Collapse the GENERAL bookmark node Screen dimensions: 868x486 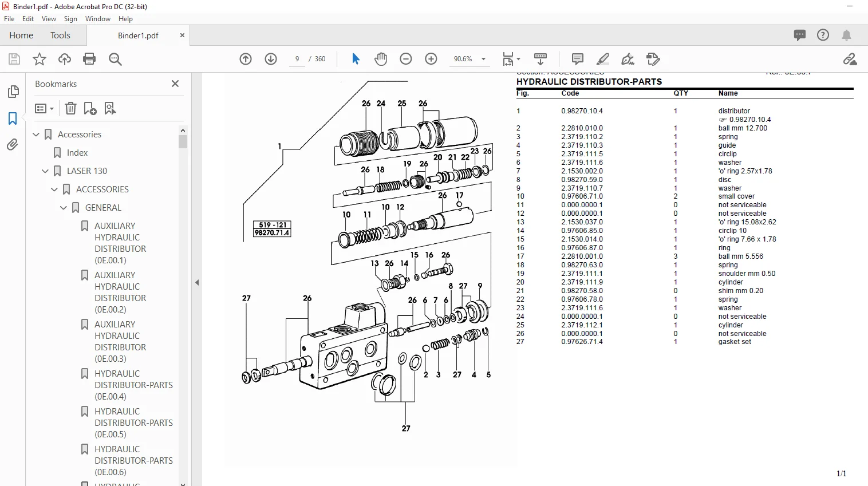[64, 208]
